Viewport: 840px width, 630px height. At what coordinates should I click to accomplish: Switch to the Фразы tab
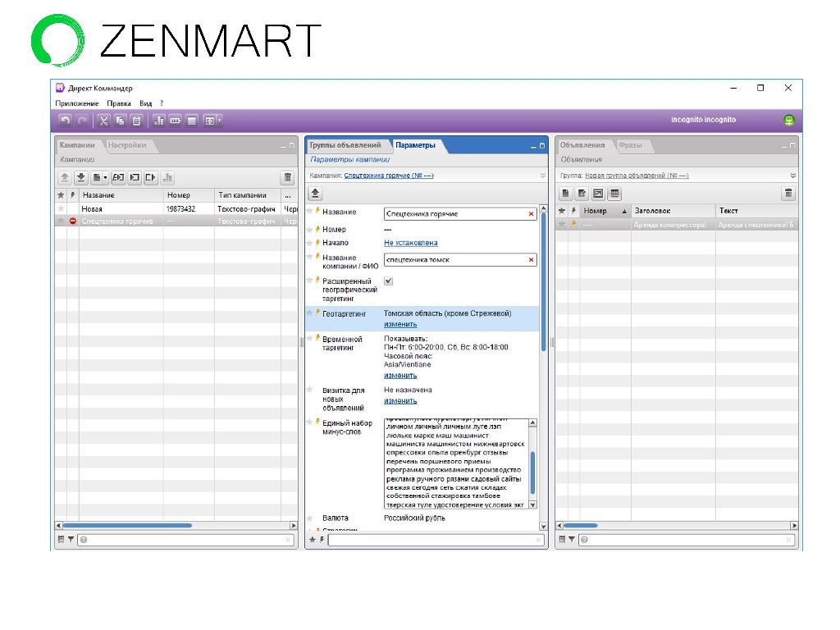pyautogui.click(x=630, y=144)
